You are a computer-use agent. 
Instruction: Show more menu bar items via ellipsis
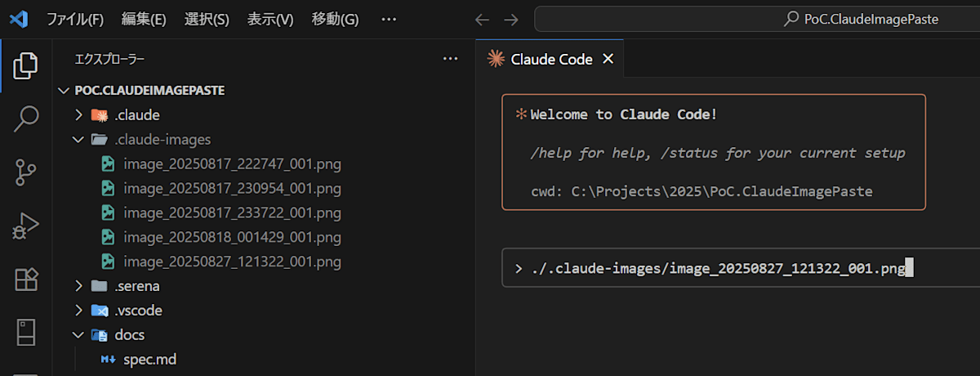click(389, 19)
